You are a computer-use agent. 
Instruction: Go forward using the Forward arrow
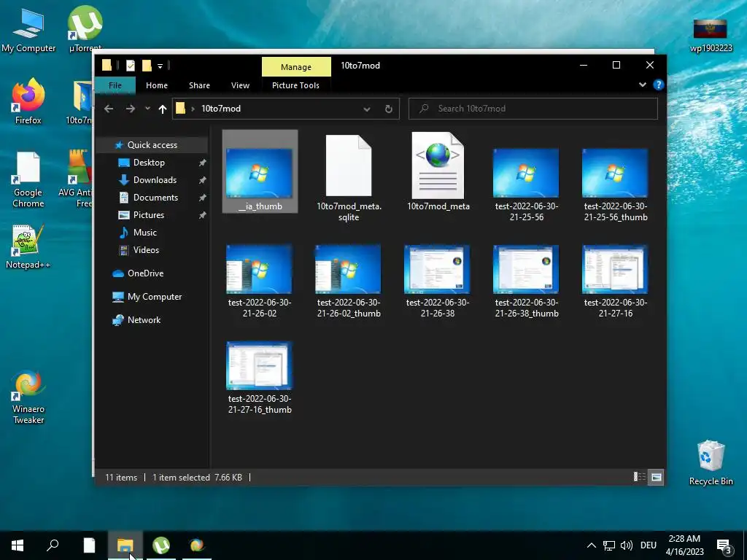(130, 109)
